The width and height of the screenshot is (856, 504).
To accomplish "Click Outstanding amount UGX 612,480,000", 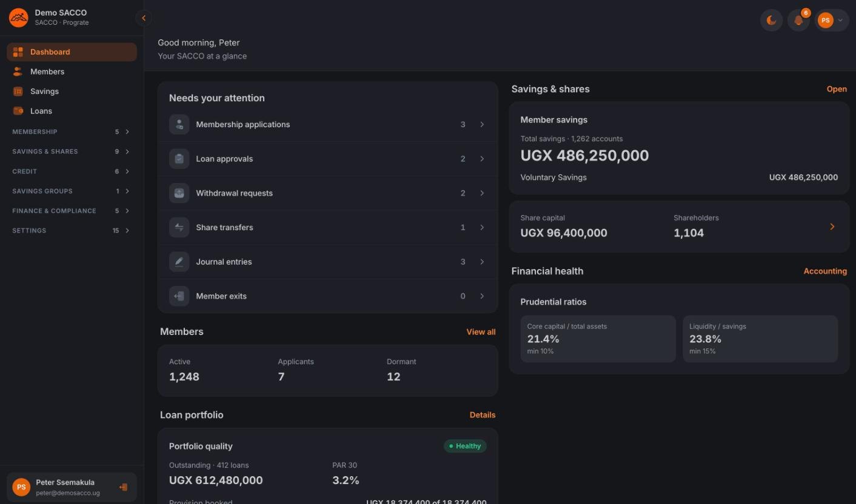I will pos(216,480).
